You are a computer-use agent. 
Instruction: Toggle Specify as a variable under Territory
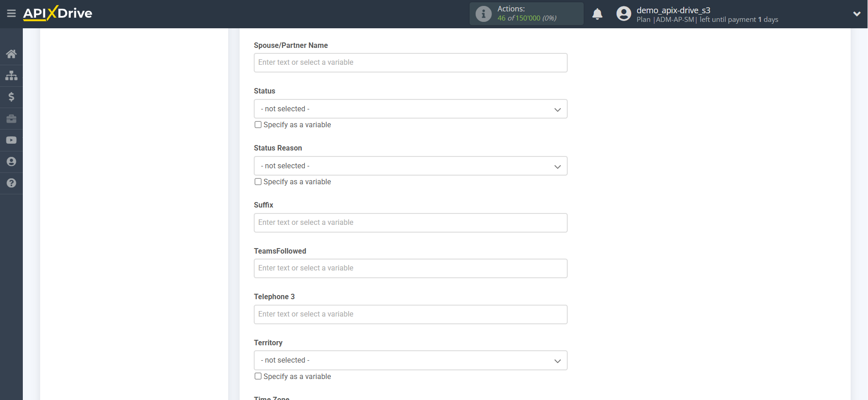click(x=258, y=376)
